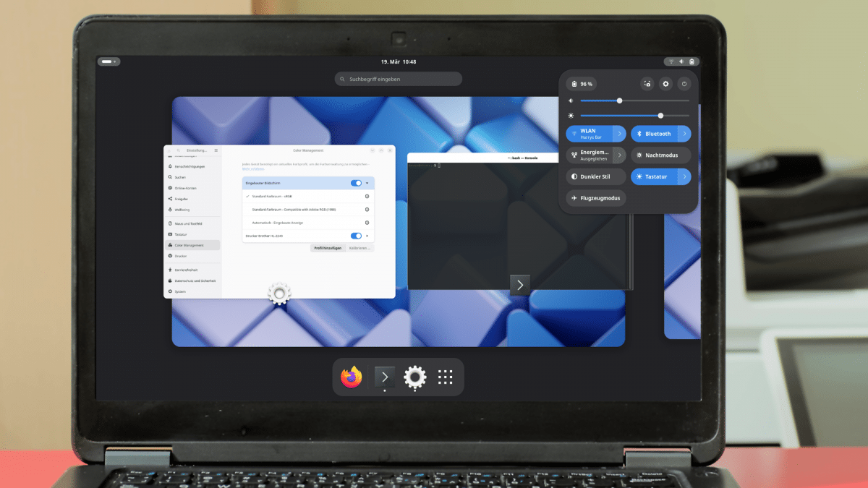Image resolution: width=868 pixels, height=488 pixels.
Task: Click the Suchbegriff eingeben search field
Action: [x=398, y=78]
